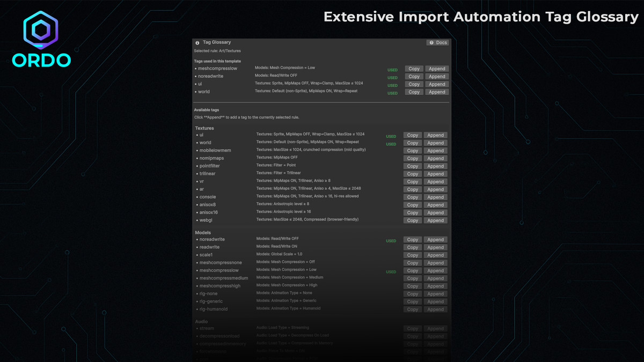
Task: Append the noreadwrite template tag
Action: coord(437,76)
